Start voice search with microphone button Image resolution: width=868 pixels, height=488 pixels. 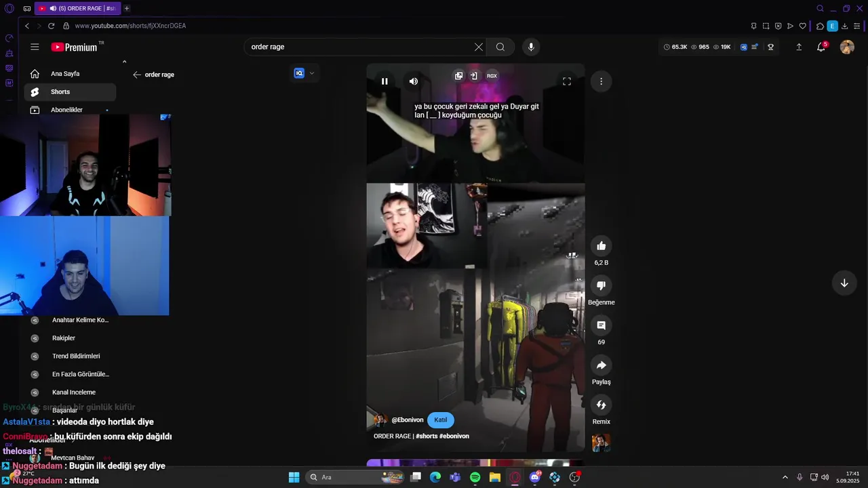[531, 47]
